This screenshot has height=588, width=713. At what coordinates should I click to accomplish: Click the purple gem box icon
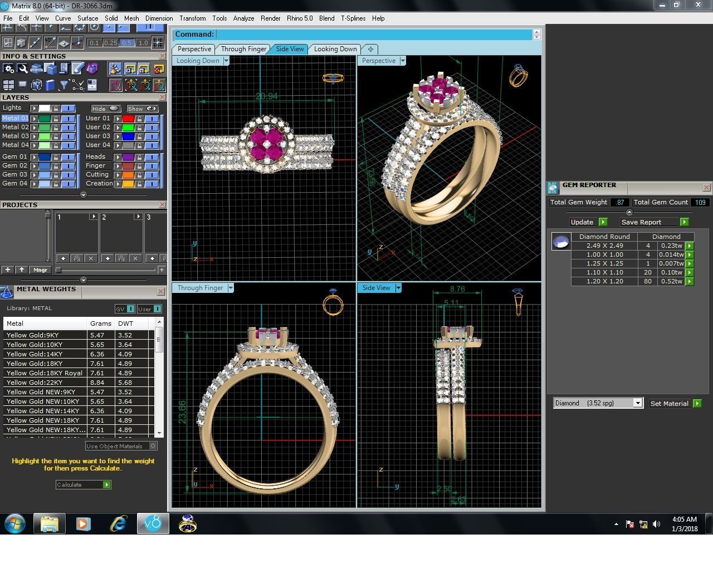point(92,68)
